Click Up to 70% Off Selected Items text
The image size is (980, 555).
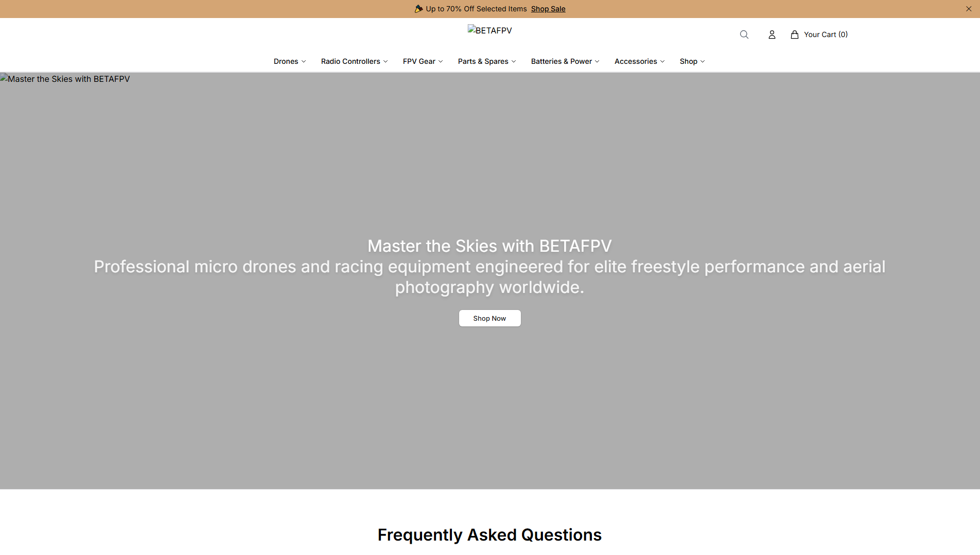click(x=476, y=9)
